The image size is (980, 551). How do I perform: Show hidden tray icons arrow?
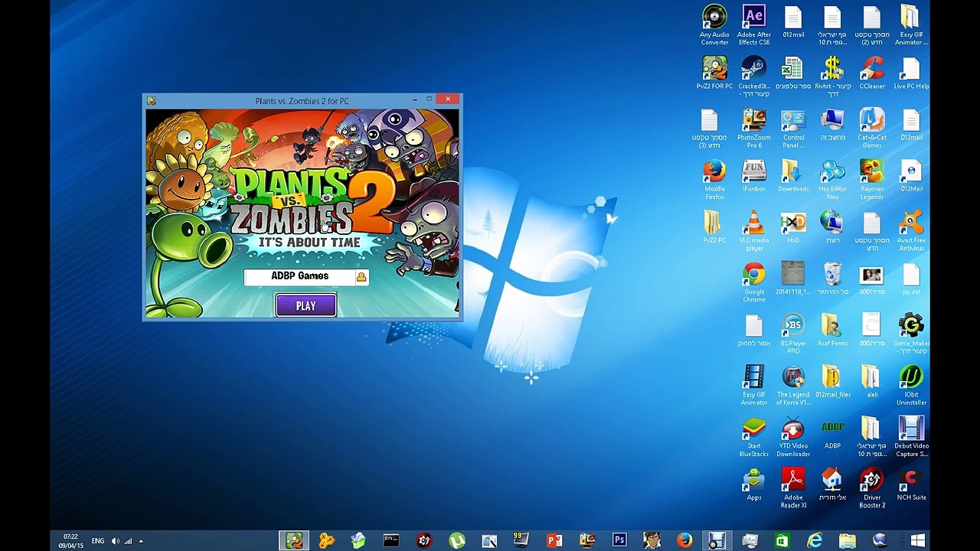pos(141,541)
